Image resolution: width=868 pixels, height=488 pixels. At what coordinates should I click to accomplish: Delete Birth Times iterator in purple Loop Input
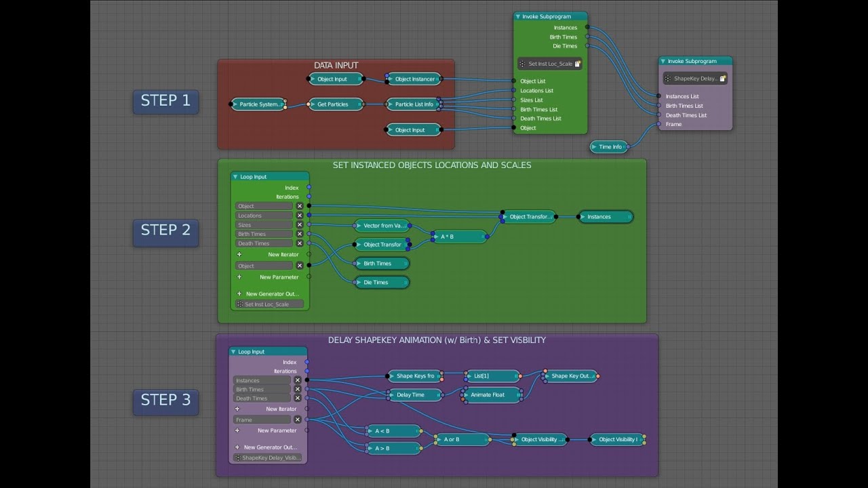(297, 390)
